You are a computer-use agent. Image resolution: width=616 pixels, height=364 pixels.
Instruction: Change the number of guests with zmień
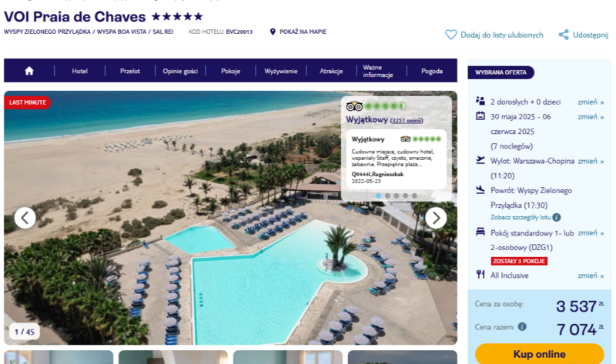click(591, 102)
